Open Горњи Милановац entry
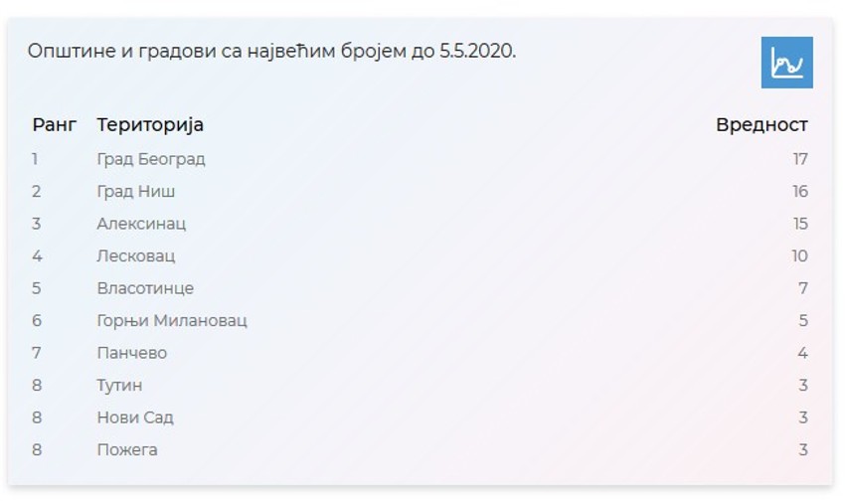 [x=172, y=321]
